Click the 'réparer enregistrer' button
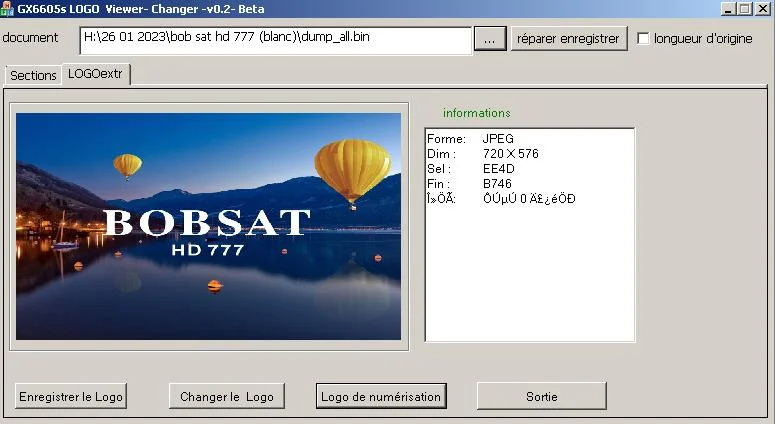Screen dimensions: 775x424 click(568, 39)
